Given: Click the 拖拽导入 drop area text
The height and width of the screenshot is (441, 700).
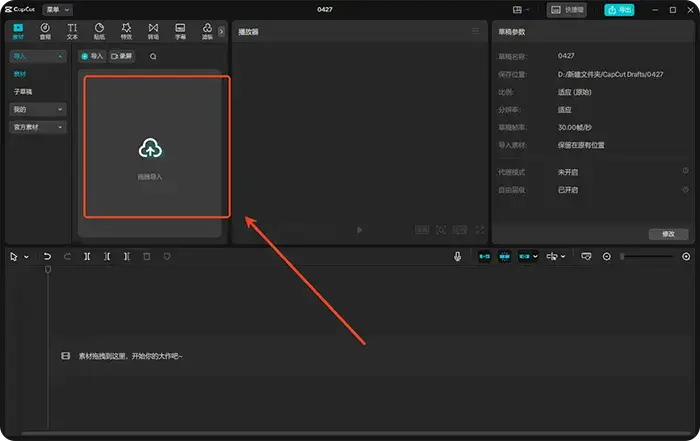Looking at the screenshot, I should (x=150, y=177).
